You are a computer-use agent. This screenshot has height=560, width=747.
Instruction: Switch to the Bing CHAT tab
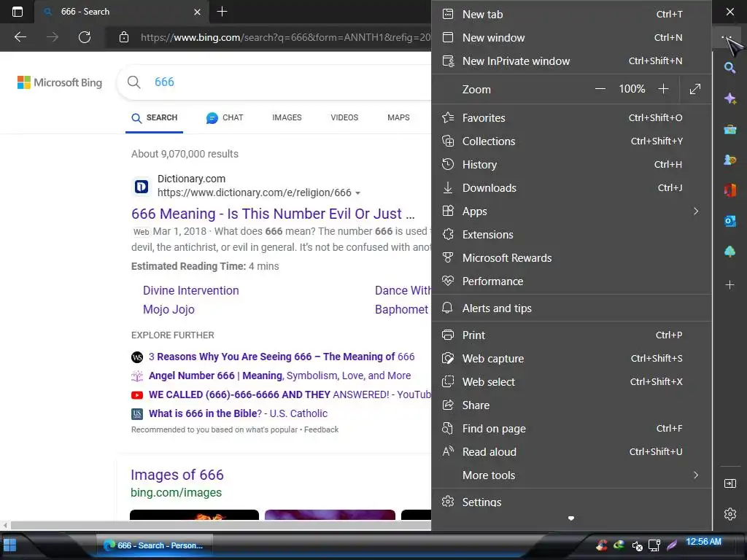[225, 117]
